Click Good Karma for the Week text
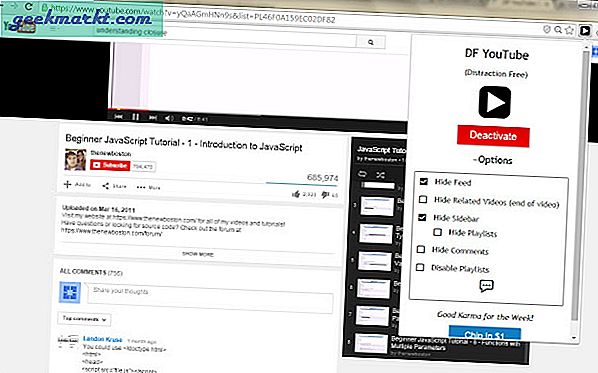Viewport: 598px width, 373px height. tap(485, 315)
